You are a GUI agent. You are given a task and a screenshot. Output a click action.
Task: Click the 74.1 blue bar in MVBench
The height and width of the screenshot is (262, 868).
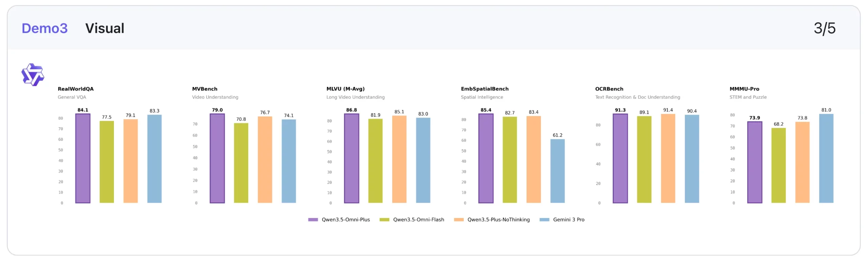[x=289, y=161]
